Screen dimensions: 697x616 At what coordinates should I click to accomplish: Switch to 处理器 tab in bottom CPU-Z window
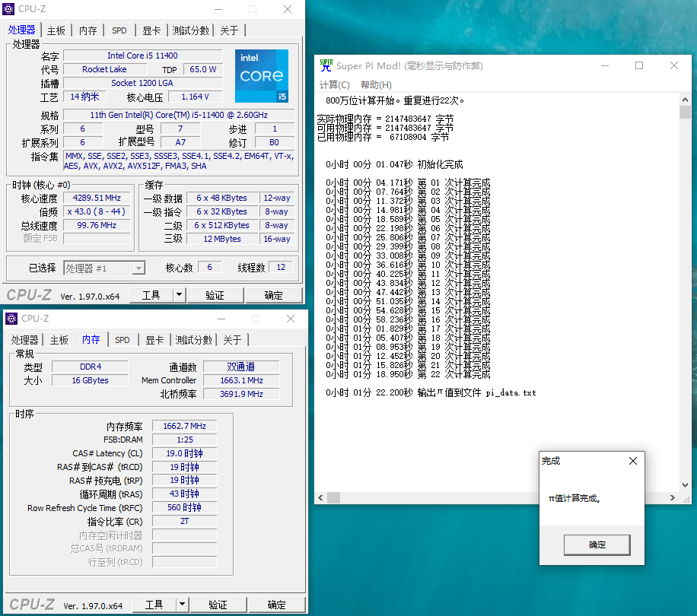coord(24,340)
